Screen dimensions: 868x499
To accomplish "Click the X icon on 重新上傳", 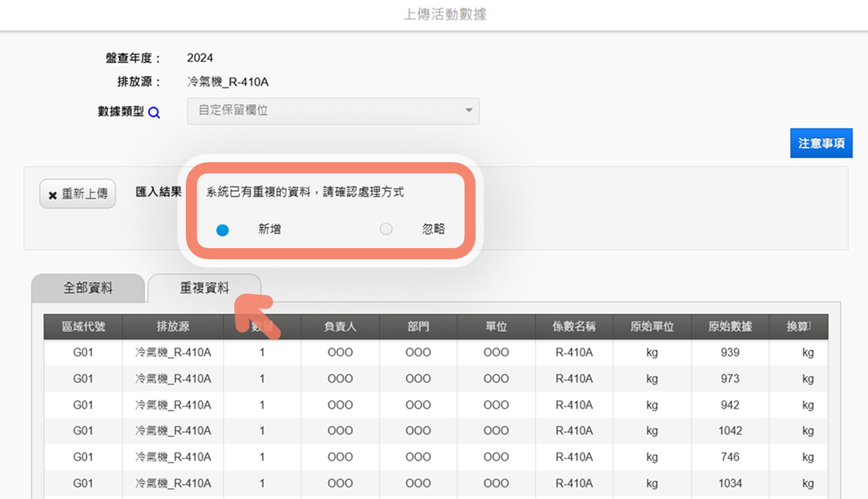I will 53,195.
